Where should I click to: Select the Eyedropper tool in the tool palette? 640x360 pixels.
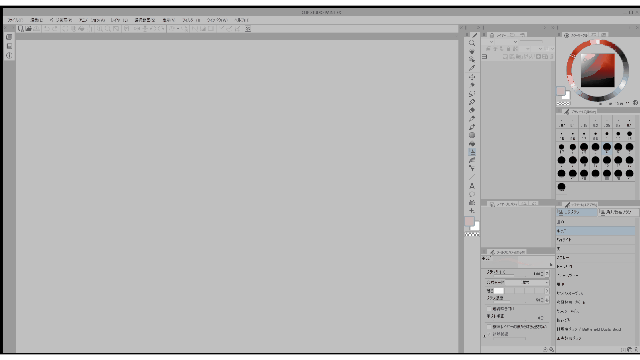(472, 69)
